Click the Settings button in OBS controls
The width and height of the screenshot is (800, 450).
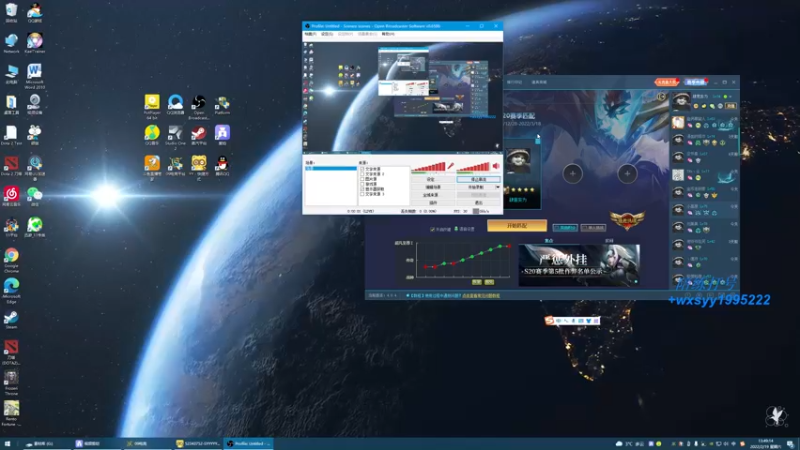433,180
